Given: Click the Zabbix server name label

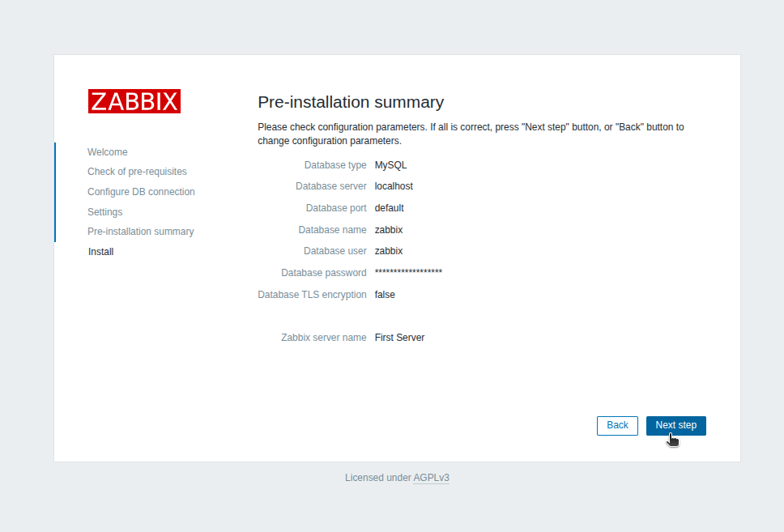Looking at the screenshot, I should pos(323,338).
